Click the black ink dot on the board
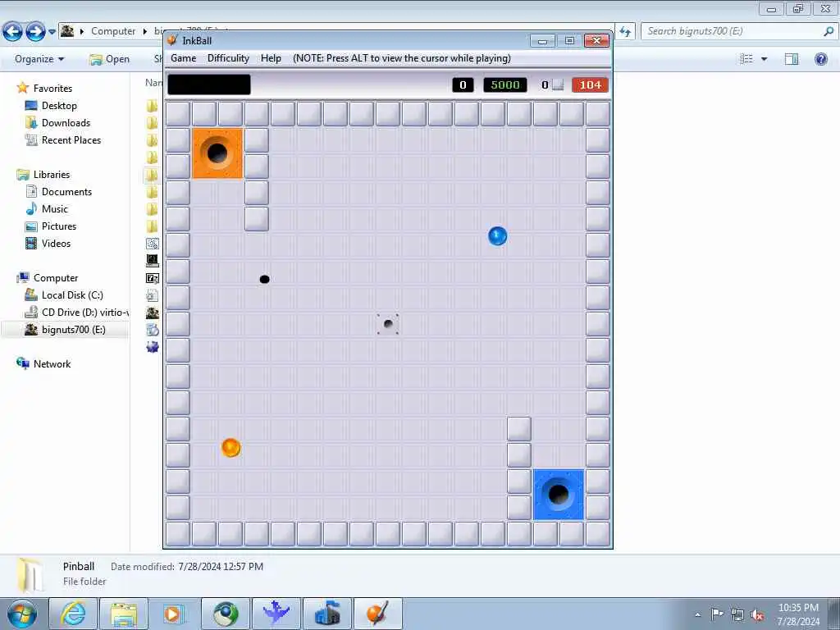 [x=264, y=279]
